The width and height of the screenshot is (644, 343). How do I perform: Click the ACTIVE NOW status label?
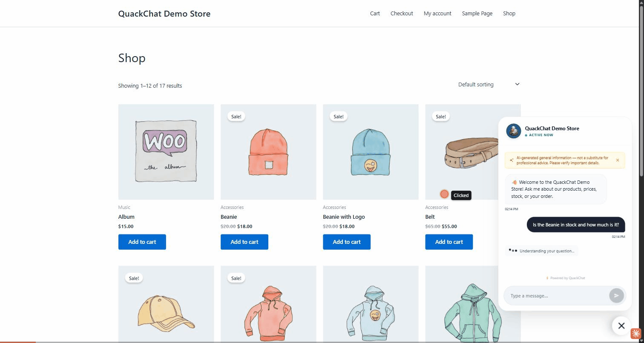tap(539, 135)
